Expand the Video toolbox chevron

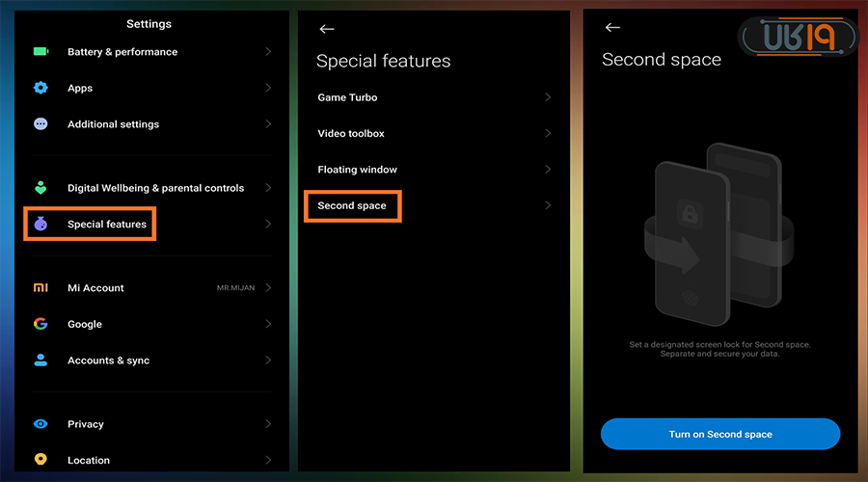click(x=548, y=133)
